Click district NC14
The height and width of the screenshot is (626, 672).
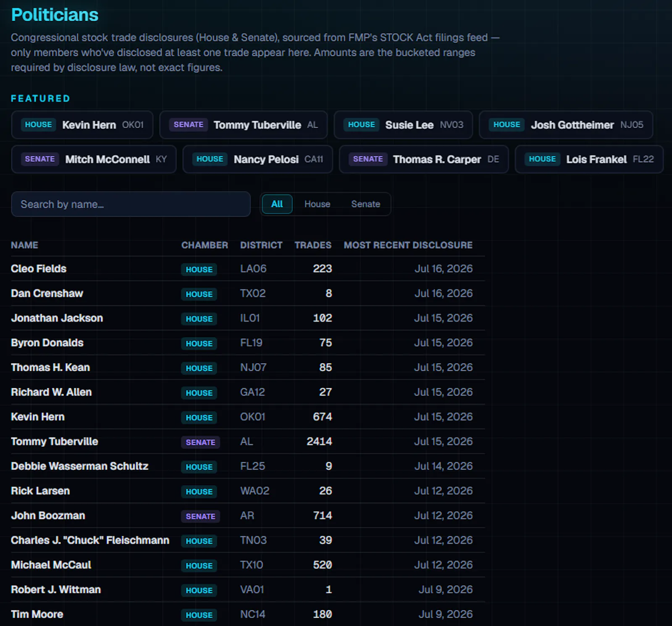coord(252,614)
